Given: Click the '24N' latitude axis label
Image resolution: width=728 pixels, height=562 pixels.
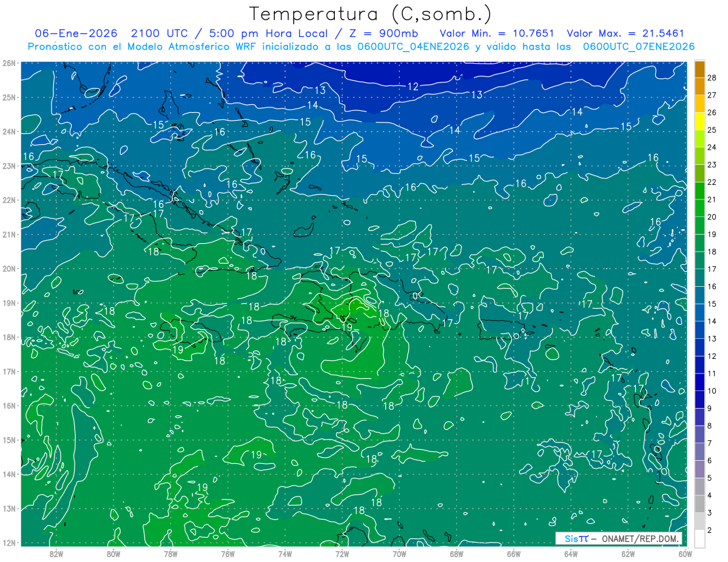Looking at the screenshot, I should point(9,132).
